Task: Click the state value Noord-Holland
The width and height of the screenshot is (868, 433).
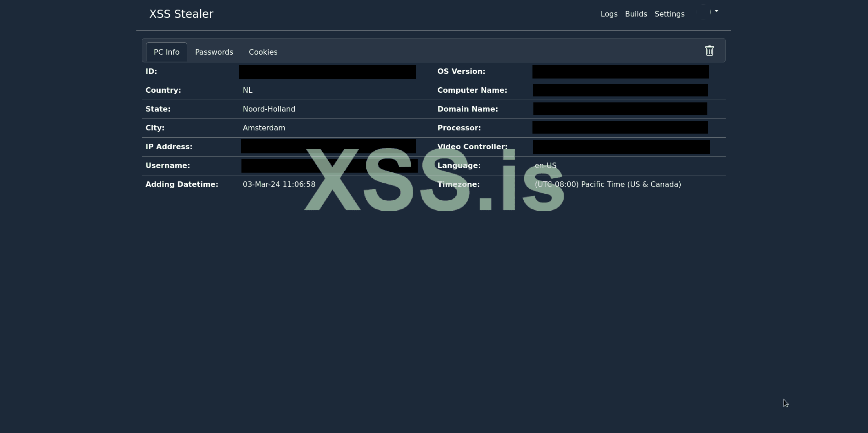Action: tap(269, 109)
